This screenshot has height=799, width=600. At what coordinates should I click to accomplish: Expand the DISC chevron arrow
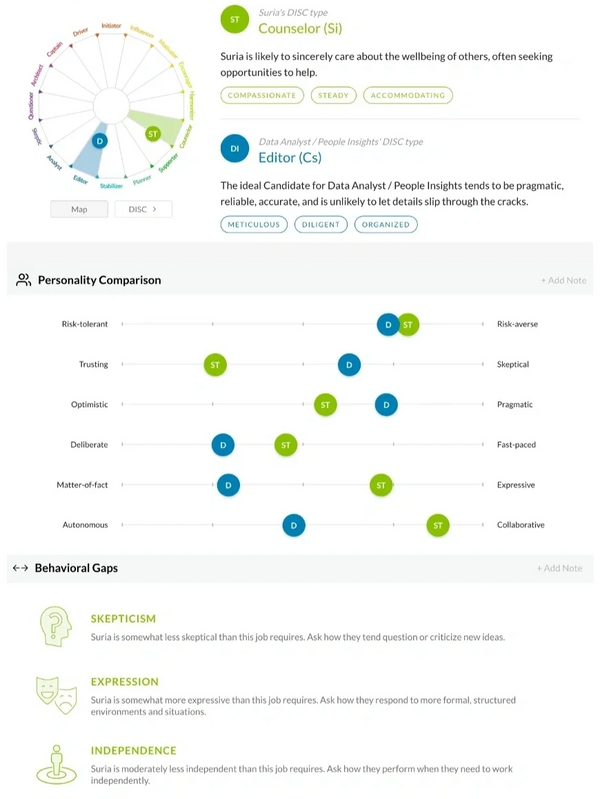[154, 209]
